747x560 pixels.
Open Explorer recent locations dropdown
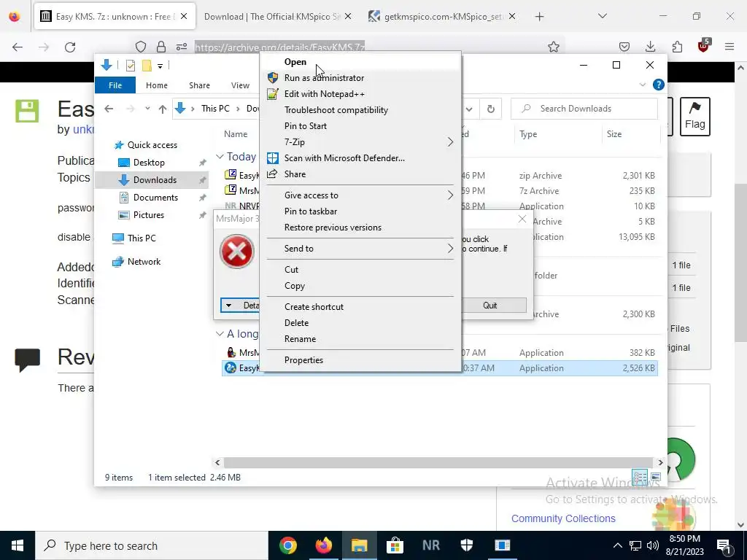point(147,109)
